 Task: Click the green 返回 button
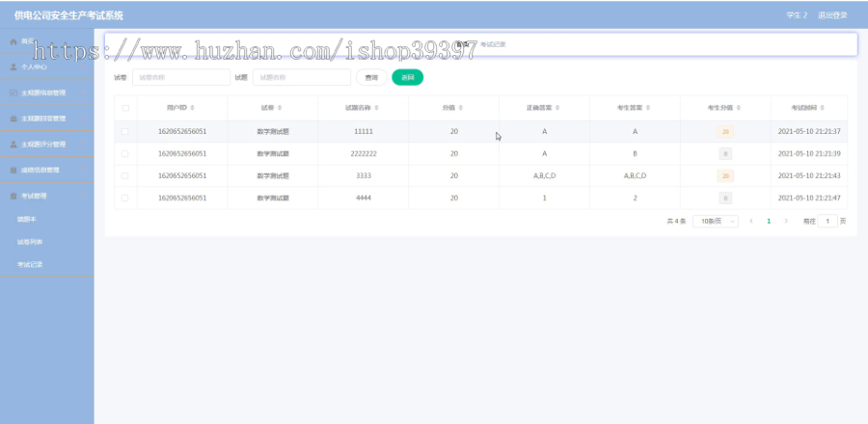coord(407,77)
